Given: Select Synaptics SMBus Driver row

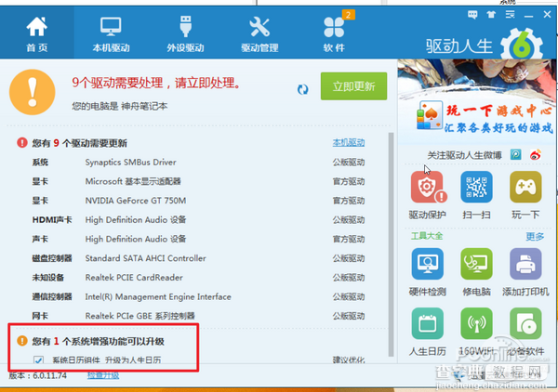Looking at the screenshot, I should [198, 163].
